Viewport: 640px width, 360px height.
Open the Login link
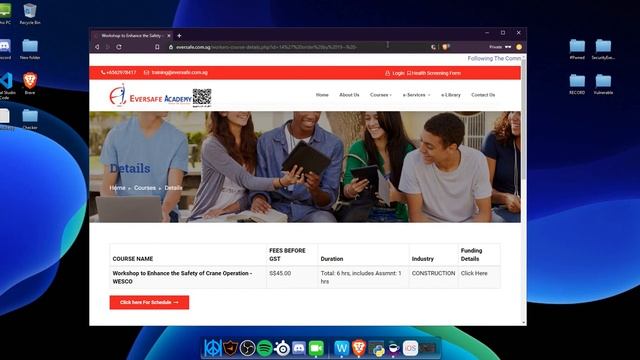pos(395,73)
